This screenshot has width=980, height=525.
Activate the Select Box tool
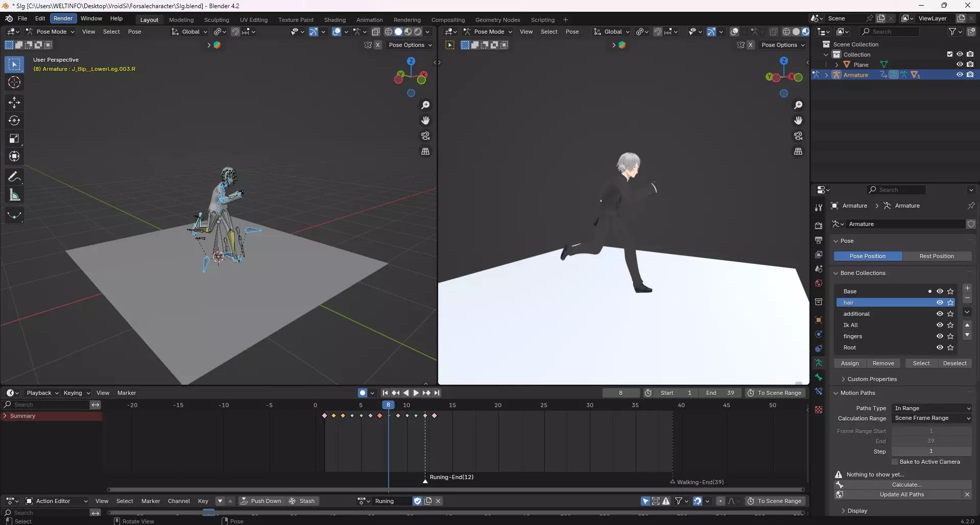(x=14, y=64)
